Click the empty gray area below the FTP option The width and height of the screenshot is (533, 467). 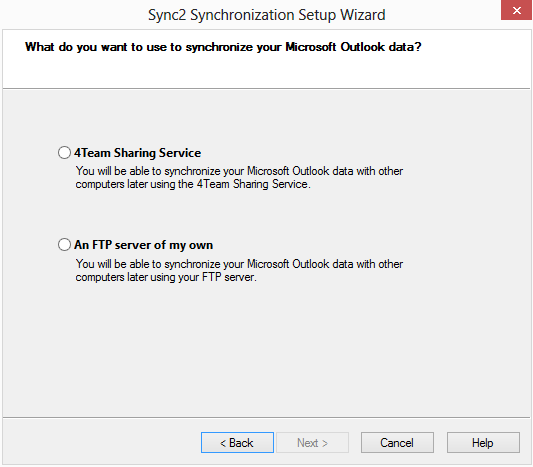pyautogui.click(x=266, y=350)
